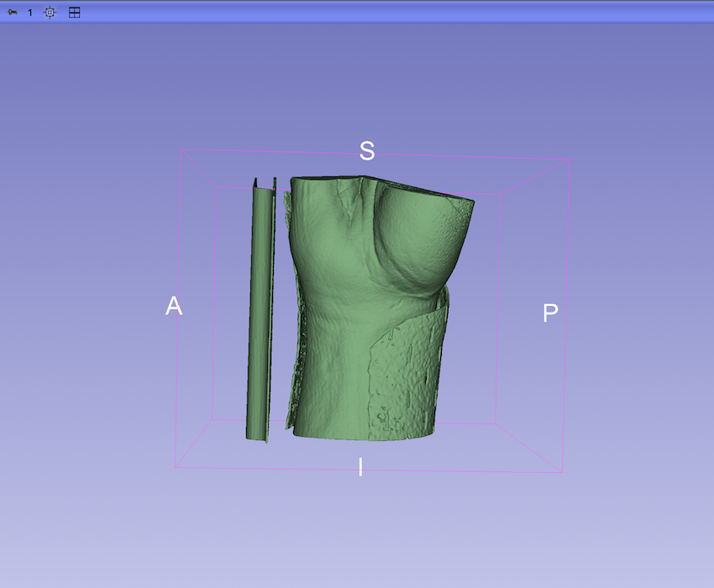Click the 'A' anterior orientation label

click(x=174, y=306)
